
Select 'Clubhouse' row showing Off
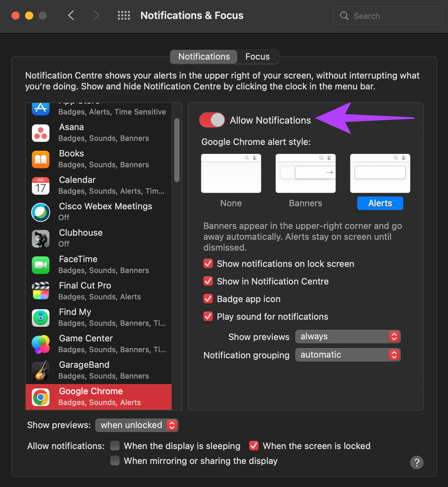(x=99, y=238)
